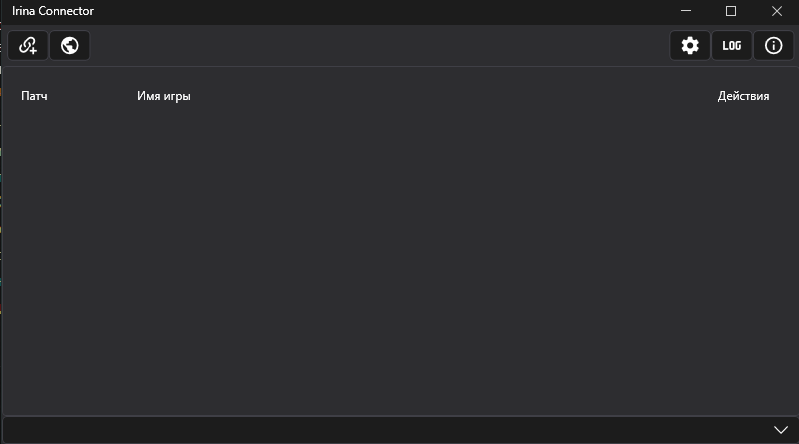This screenshot has width=799, height=444.
Task: Expand the bottom panel chevron arrow
Action: pos(782,430)
